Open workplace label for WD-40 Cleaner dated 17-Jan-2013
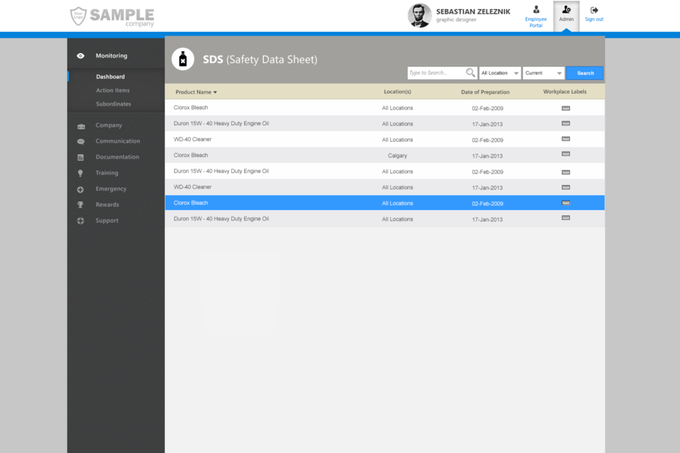The image size is (680, 453). click(566, 187)
